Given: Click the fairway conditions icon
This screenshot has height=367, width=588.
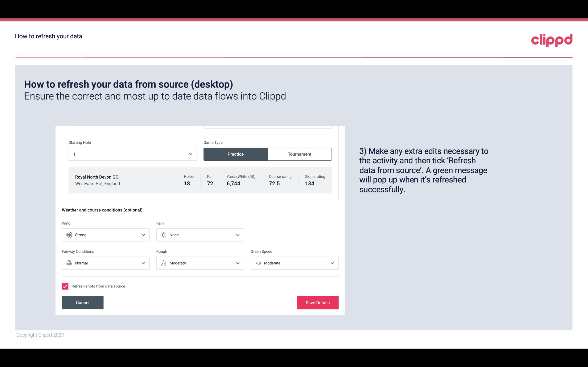Looking at the screenshot, I should 69,263.
